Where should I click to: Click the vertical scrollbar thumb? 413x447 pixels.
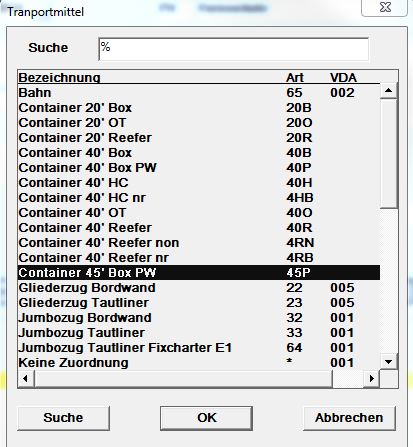(388, 153)
